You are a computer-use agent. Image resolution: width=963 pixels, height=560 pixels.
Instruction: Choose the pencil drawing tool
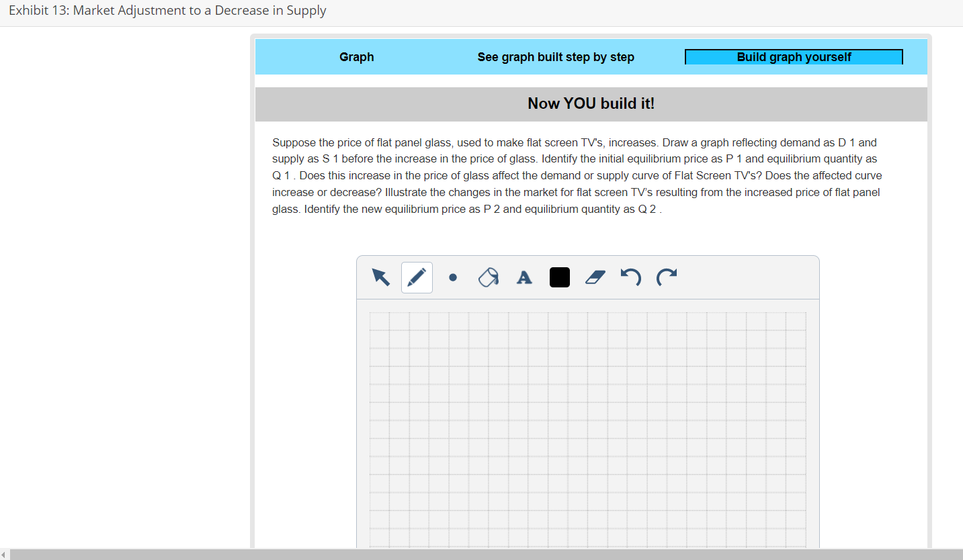coord(416,277)
